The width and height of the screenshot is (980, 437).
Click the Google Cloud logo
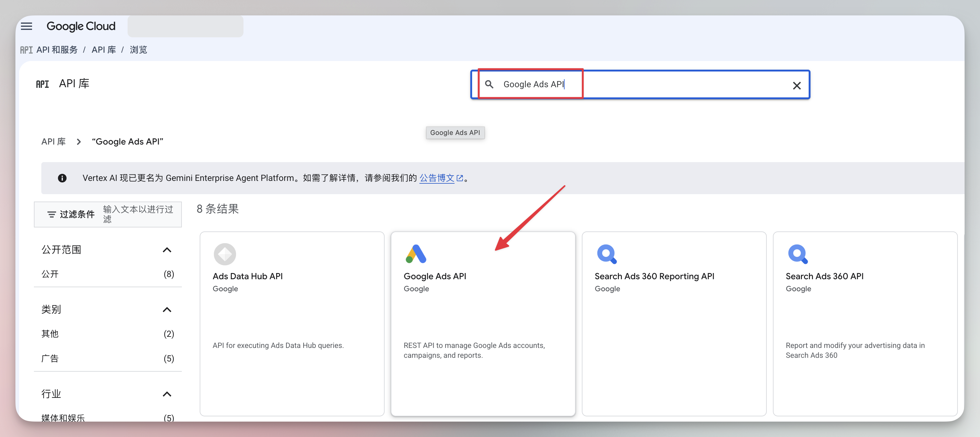[81, 26]
